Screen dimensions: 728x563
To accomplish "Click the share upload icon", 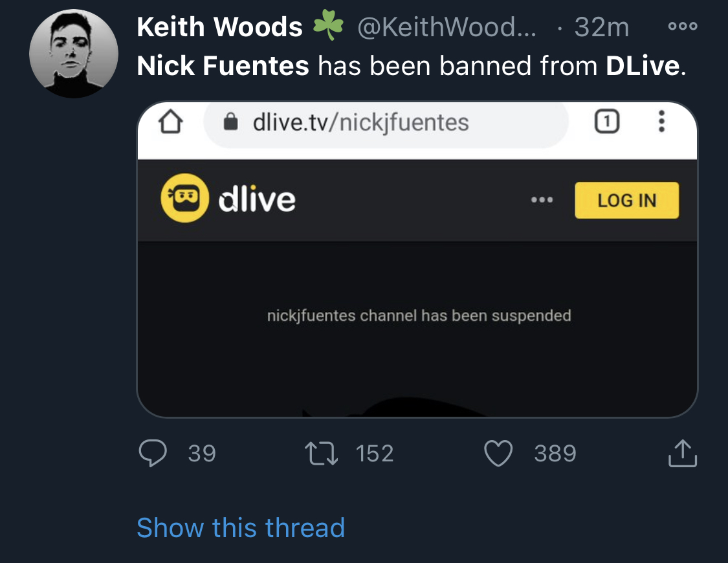I will (683, 453).
